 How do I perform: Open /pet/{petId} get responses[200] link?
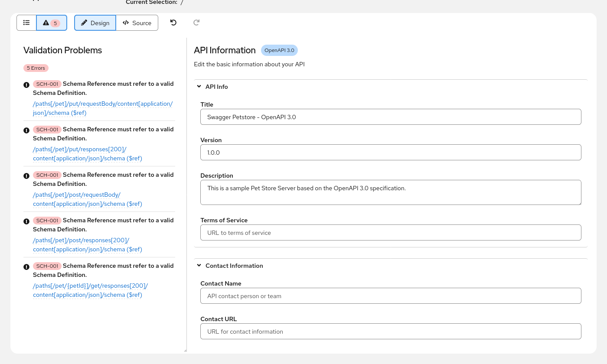[90, 290]
